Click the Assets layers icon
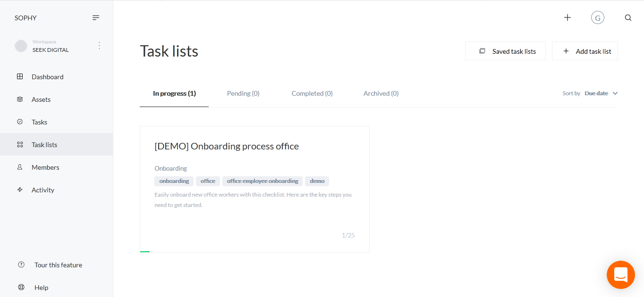The image size is (644, 297). click(x=20, y=99)
